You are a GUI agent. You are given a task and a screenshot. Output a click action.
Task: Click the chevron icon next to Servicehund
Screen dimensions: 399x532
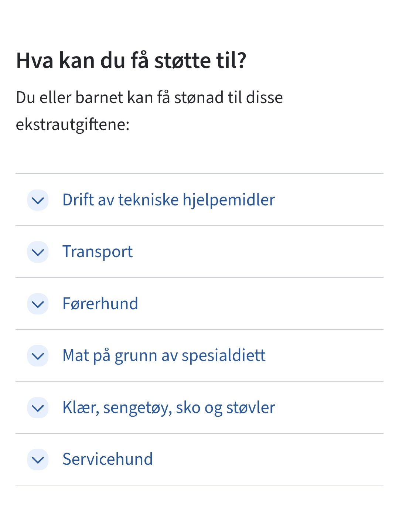click(38, 460)
